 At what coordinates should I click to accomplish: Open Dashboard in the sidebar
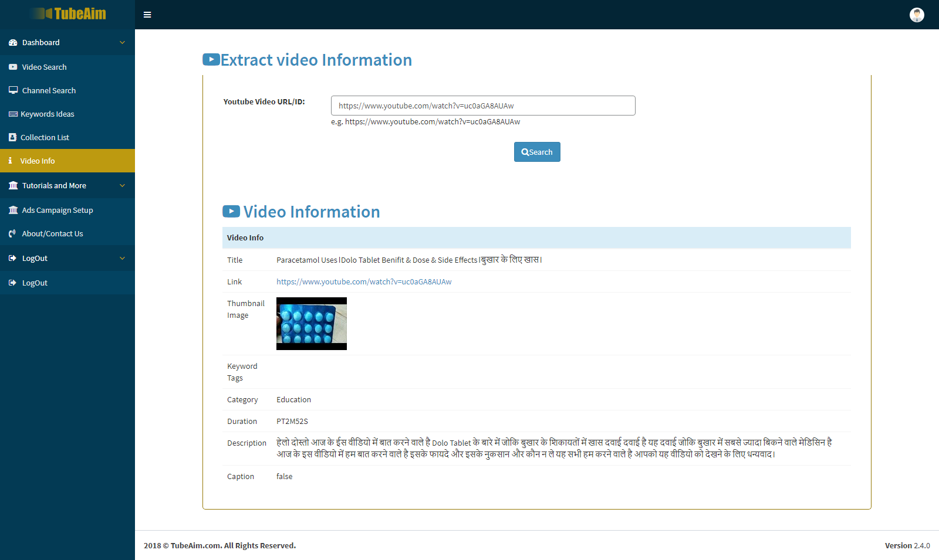(x=67, y=42)
